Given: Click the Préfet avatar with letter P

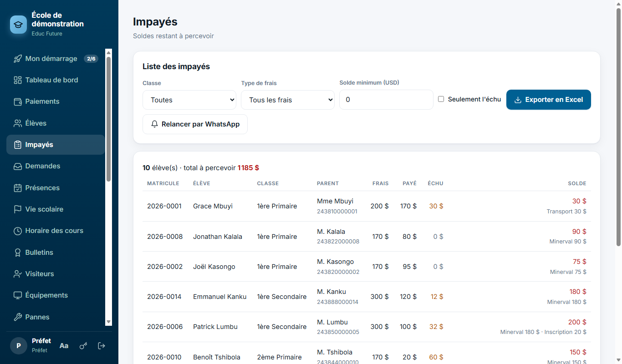Looking at the screenshot, I should click(x=19, y=346).
